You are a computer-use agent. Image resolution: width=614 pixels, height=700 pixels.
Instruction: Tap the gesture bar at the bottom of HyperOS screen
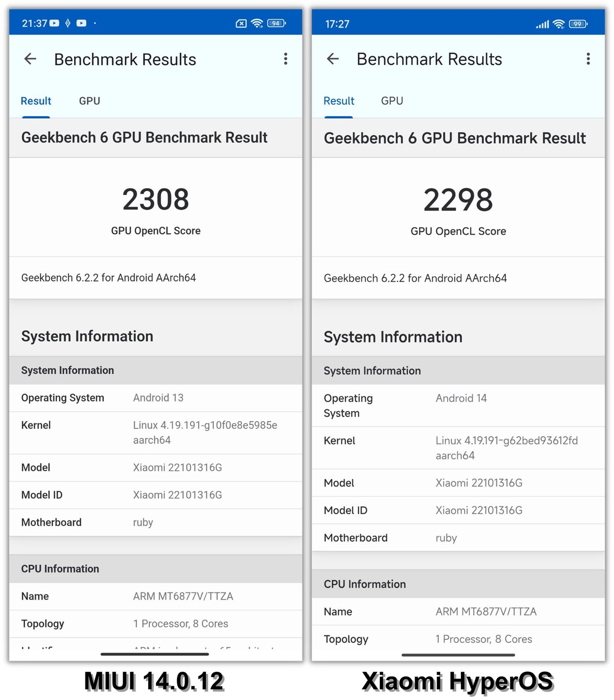click(458, 654)
